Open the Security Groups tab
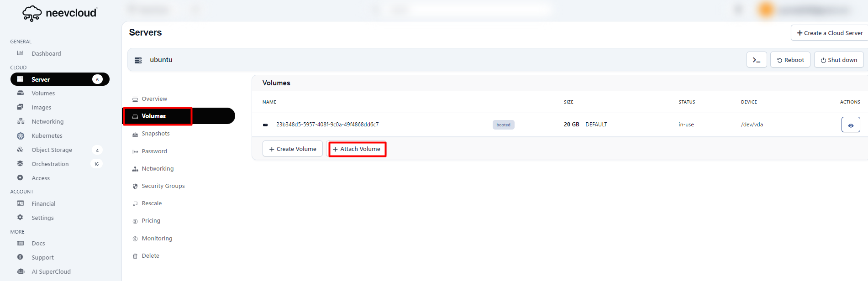 click(163, 186)
